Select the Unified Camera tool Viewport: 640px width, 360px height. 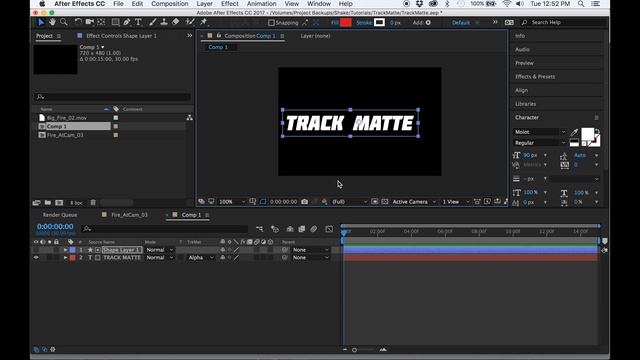tap(89, 22)
